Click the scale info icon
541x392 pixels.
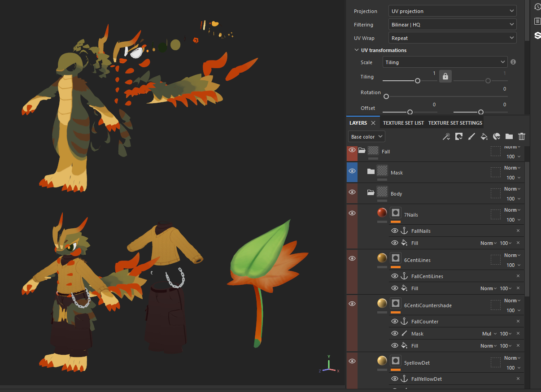(513, 62)
